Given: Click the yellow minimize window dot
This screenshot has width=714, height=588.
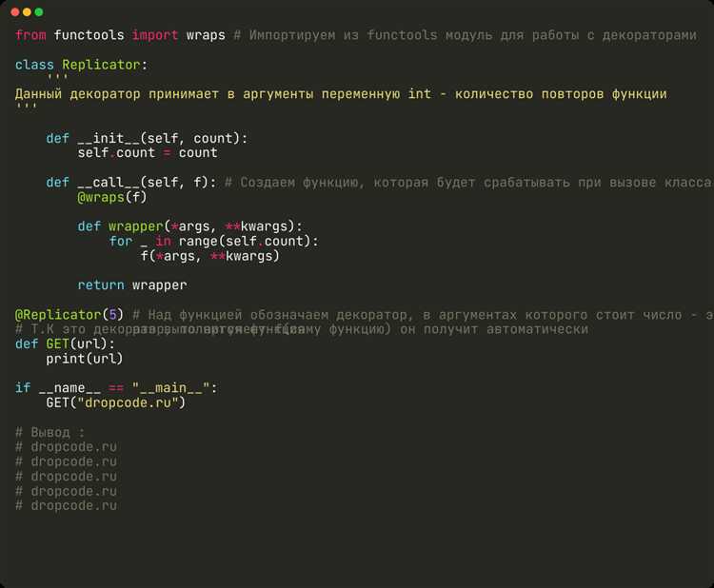Looking at the screenshot, I should (27, 12).
